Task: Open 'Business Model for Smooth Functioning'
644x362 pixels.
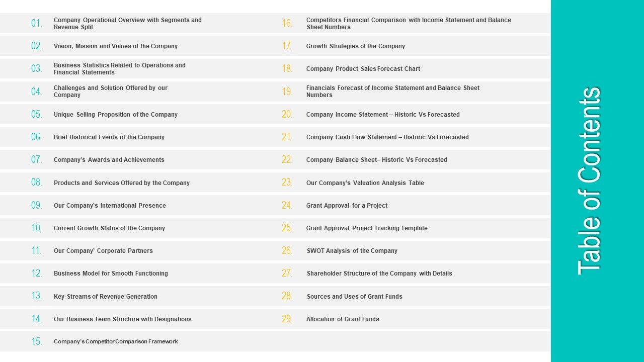Action: pos(111,274)
